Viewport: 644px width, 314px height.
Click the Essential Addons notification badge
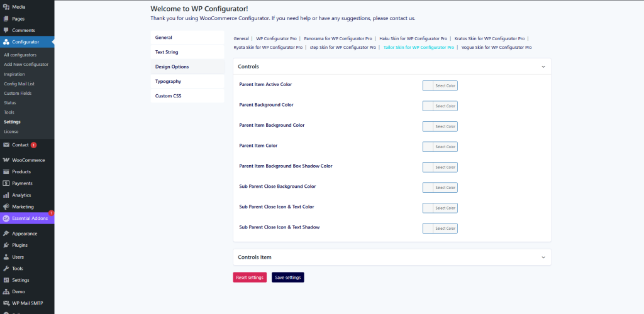click(51, 213)
